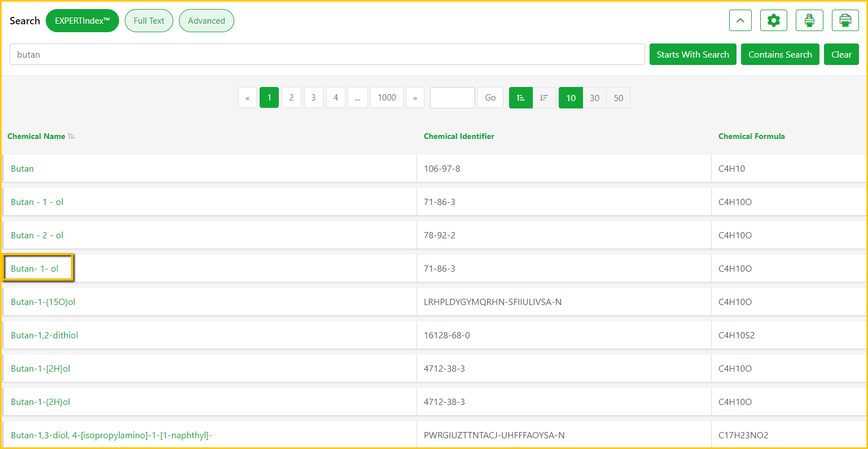Select the EXPERTIndex search tab
Screen dimensions: 868x449
82,21
